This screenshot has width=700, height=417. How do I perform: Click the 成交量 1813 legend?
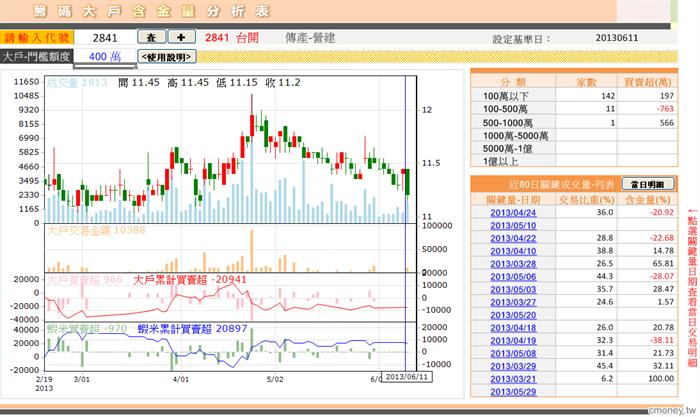(x=77, y=83)
